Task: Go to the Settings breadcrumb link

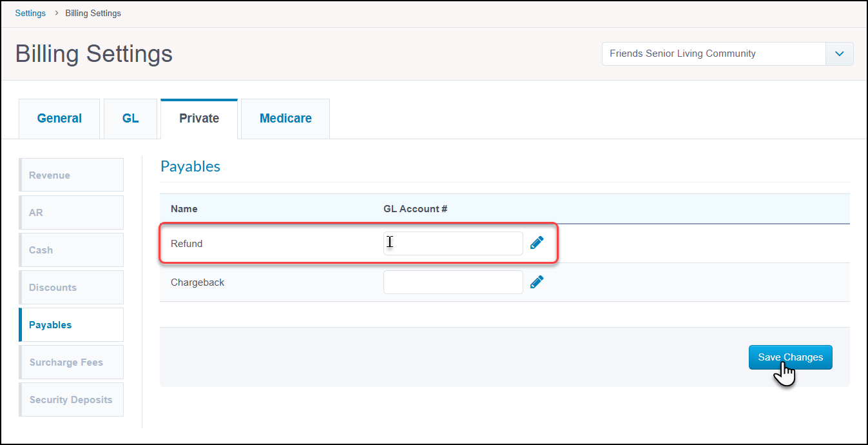Action: pos(30,13)
